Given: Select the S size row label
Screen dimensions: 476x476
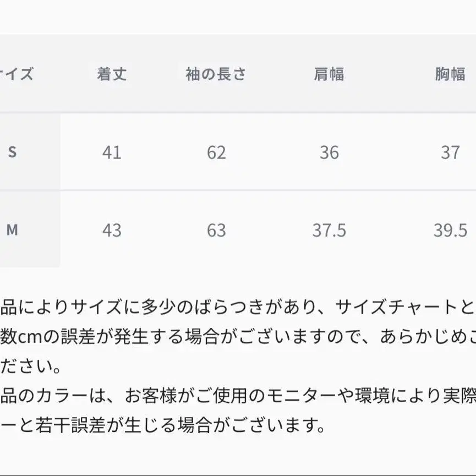Looking at the screenshot, I should tap(12, 152).
